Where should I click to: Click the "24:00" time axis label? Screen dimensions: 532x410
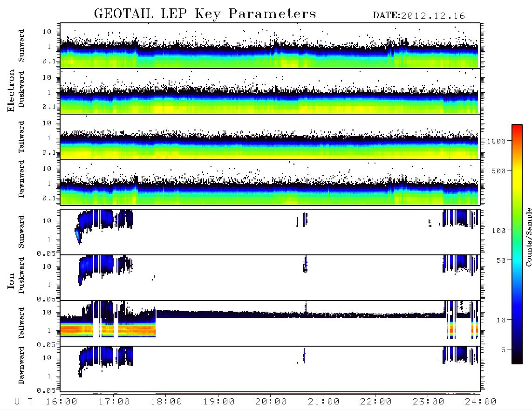click(x=481, y=402)
